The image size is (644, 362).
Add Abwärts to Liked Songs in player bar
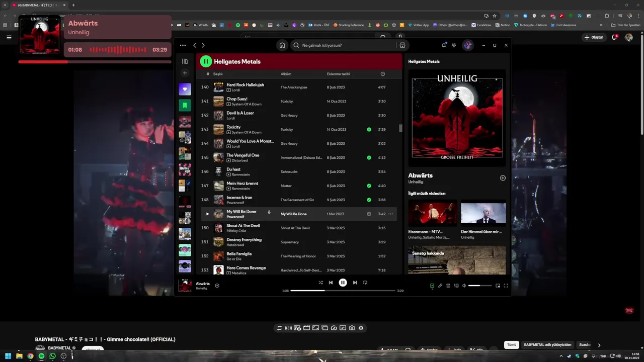(x=217, y=286)
